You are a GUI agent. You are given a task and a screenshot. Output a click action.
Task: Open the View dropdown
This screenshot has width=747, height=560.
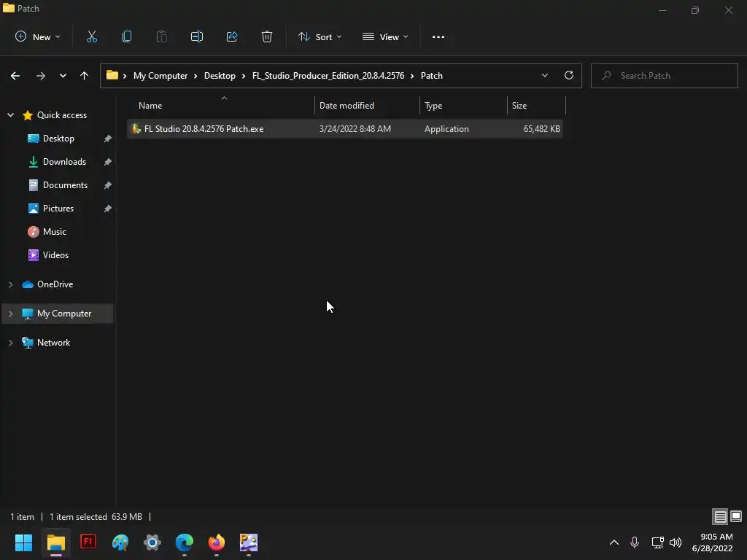(385, 36)
